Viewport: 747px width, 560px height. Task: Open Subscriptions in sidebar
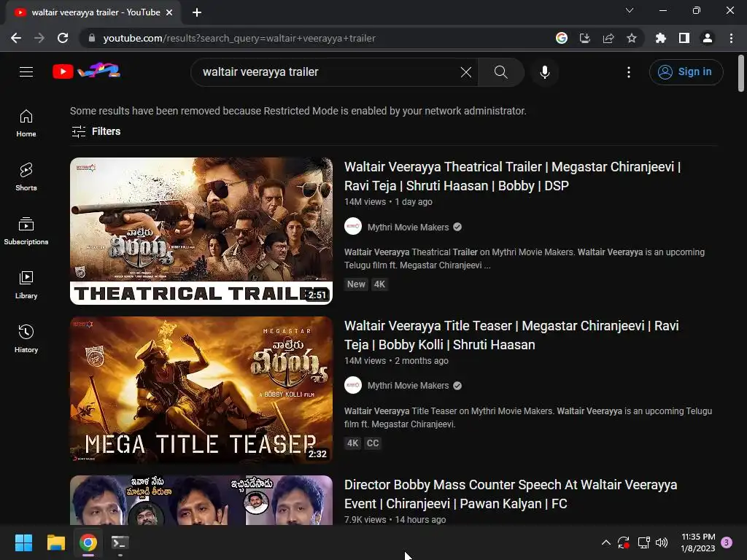click(26, 231)
